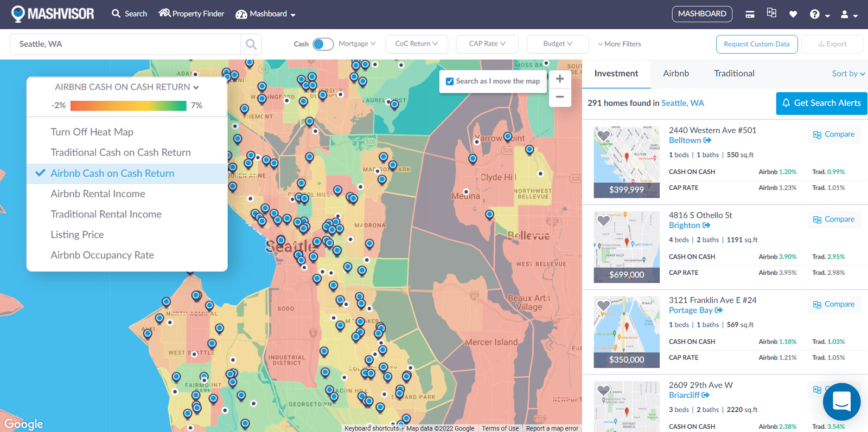This screenshot has width=868, height=432.
Task: Open the help question mark menu
Action: (819, 15)
